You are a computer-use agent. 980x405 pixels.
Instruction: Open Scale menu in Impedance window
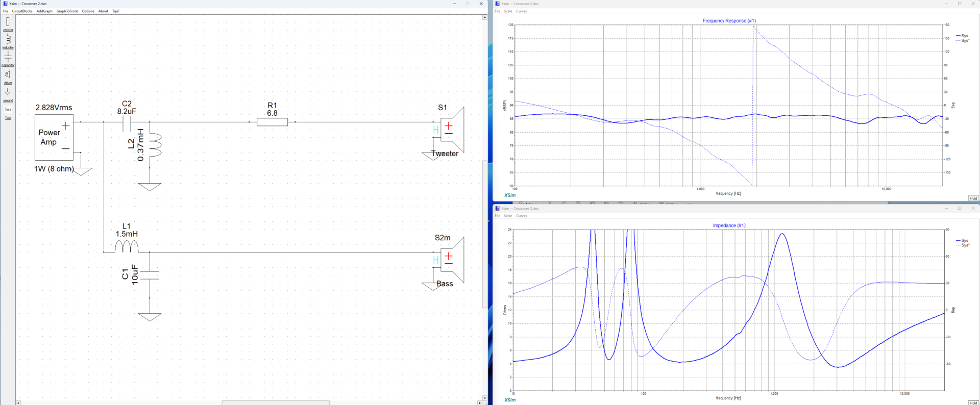508,216
